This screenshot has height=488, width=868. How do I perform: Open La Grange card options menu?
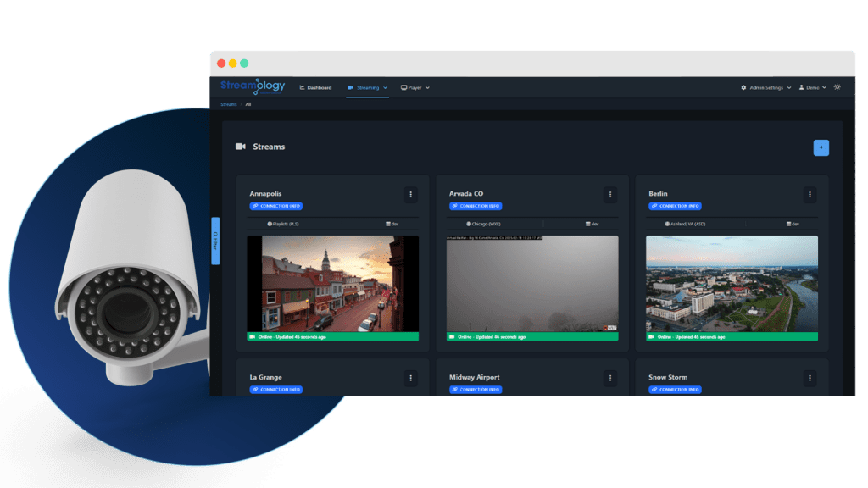(411, 378)
